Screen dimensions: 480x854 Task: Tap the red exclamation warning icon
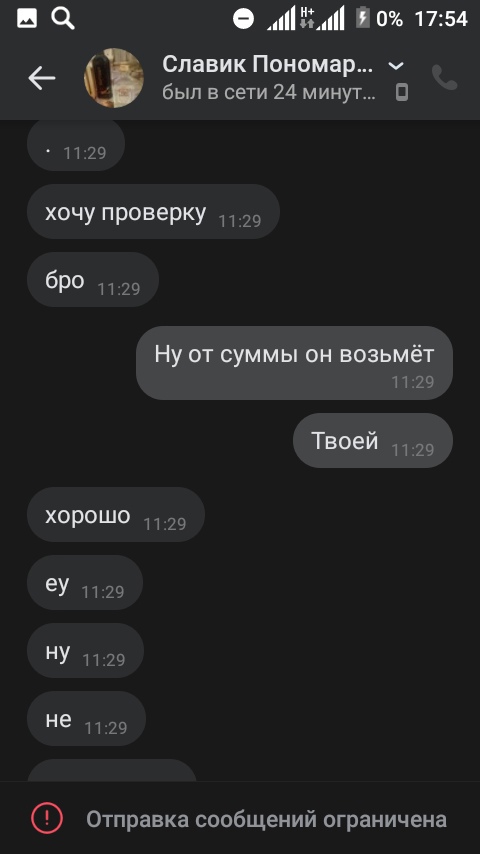tap(47, 818)
